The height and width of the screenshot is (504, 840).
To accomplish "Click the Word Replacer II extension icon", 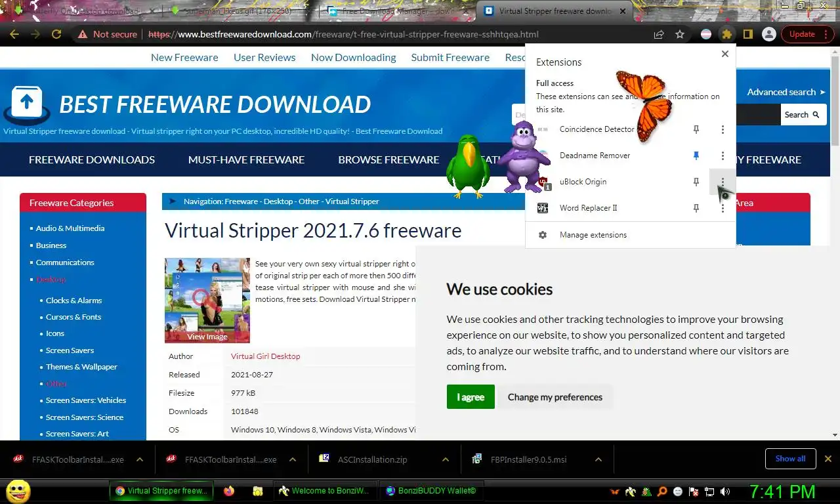I will (543, 208).
